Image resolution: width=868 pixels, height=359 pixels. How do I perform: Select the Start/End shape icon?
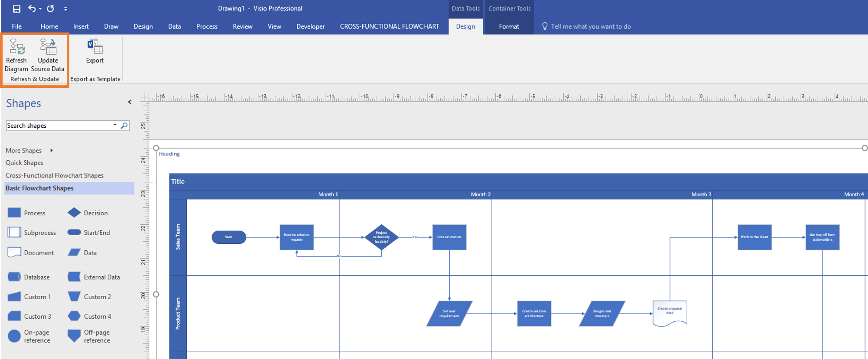click(74, 232)
